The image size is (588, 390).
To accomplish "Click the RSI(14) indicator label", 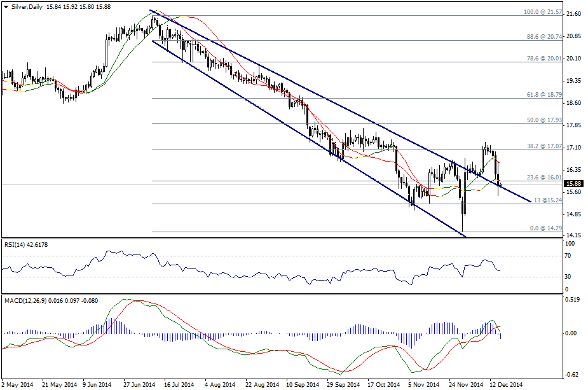I will click(25, 245).
